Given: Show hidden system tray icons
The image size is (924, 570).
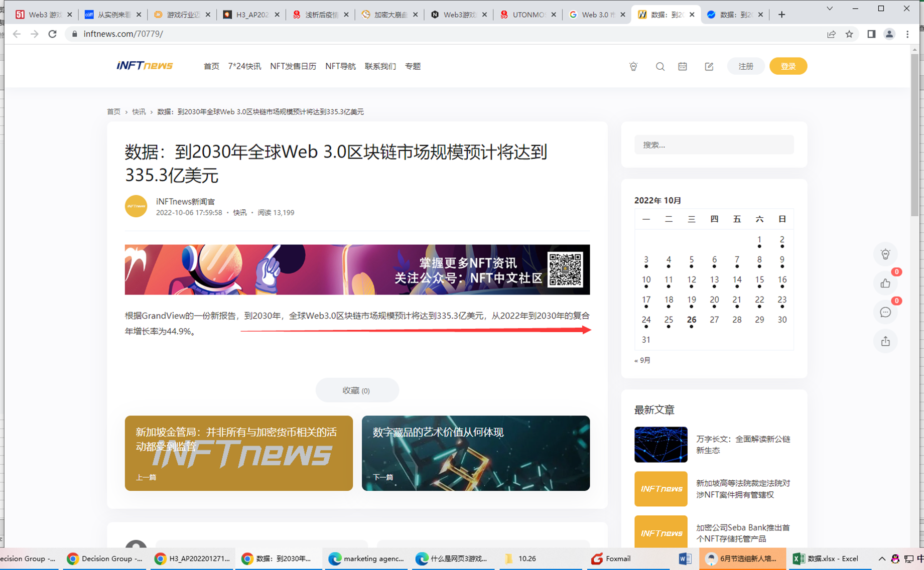Looking at the screenshot, I should point(882,558).
